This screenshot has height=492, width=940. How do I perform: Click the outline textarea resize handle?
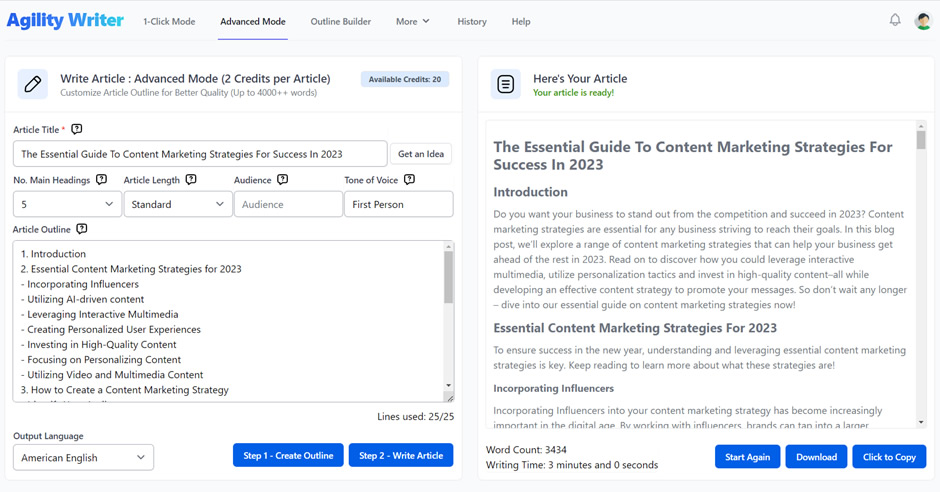pos(450,397)
